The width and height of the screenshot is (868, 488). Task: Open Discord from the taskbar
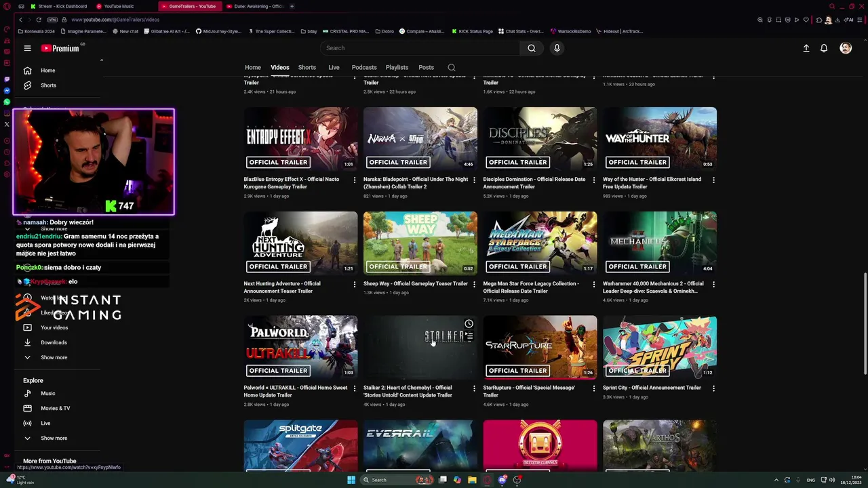tap(502, 480)
